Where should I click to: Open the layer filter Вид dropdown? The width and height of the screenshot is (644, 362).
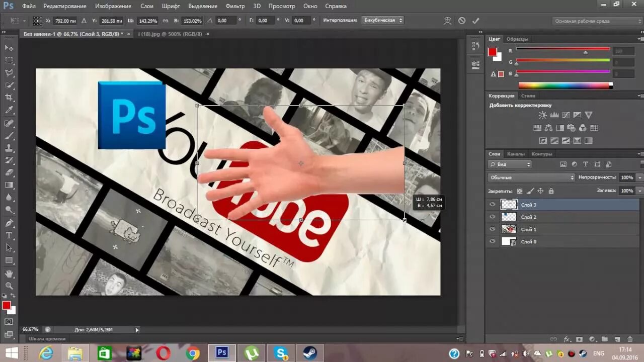point(510,164)
